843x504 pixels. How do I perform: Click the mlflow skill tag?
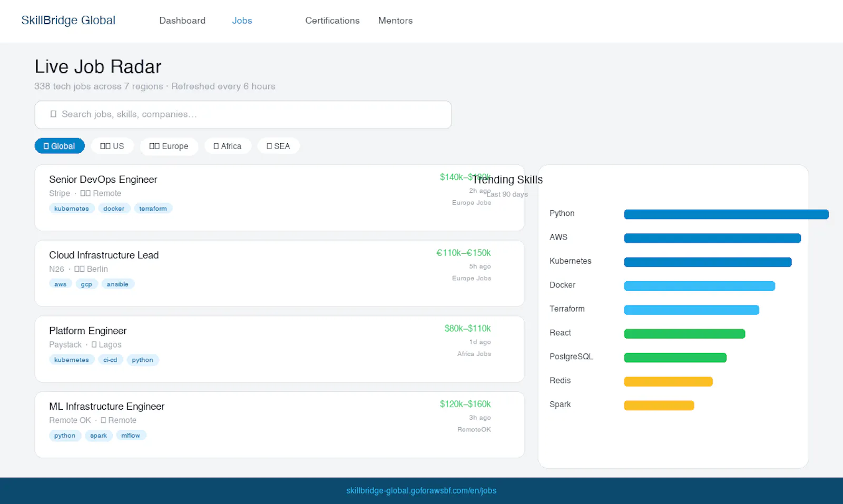point(131,436)
